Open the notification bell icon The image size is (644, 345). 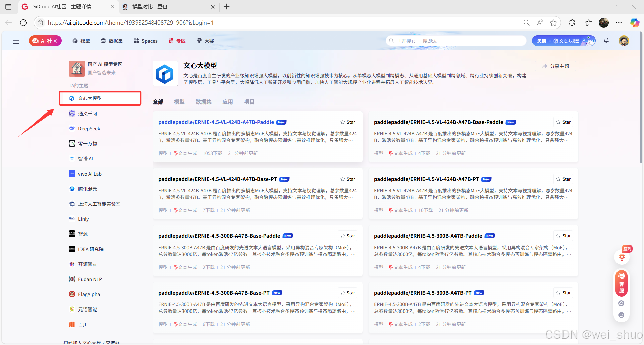(606, 40)
